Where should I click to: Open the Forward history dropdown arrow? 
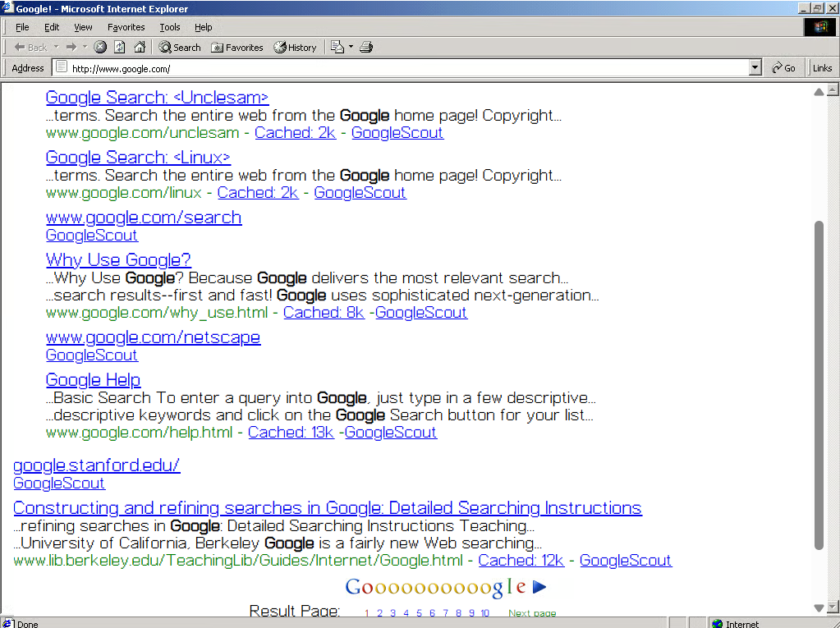click(x=85, y=47)
